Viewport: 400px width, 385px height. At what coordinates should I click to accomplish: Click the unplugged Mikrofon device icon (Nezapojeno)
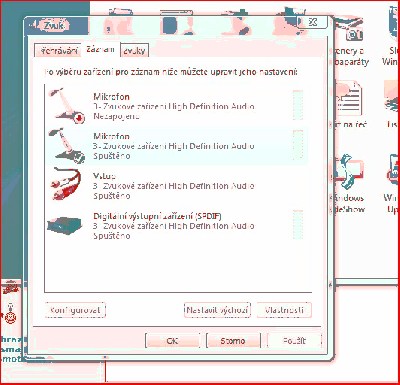click(x=67, y=106)
